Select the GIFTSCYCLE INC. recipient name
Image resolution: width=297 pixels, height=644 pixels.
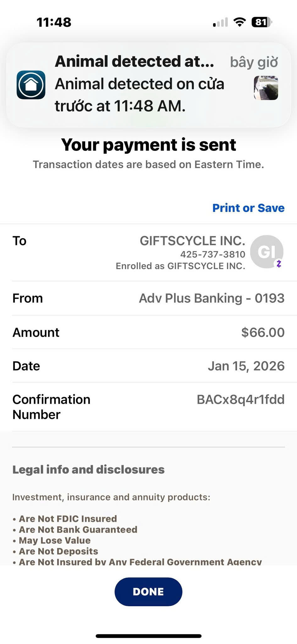pyautogui.click(x=192, y=241)
